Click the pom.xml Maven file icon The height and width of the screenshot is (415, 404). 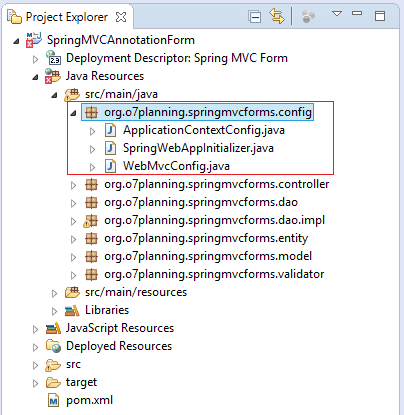pyautogui.click(x=53, y=400)
